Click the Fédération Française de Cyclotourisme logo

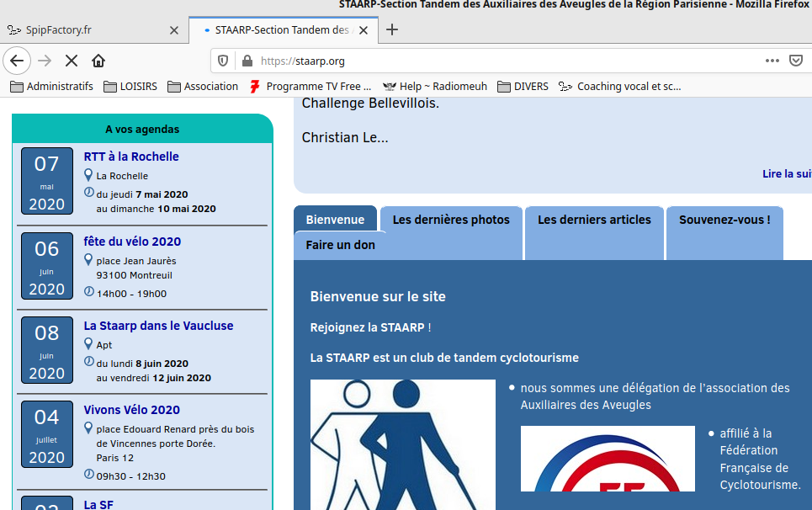[608, 458]
